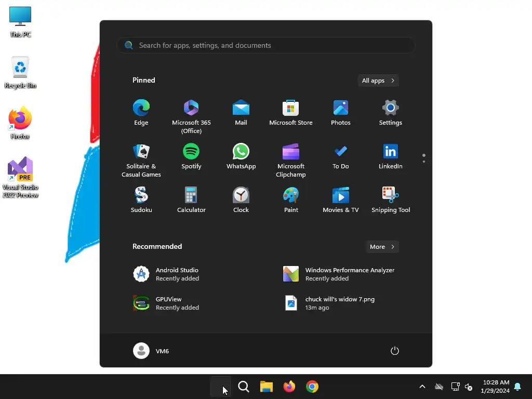Expand the All apps list
Screen dimensions: 532x399
[x=378, y=81]
